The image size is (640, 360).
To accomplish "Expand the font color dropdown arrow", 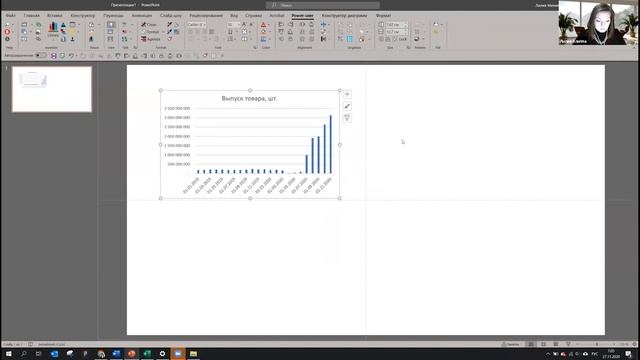I will (269, 25).
